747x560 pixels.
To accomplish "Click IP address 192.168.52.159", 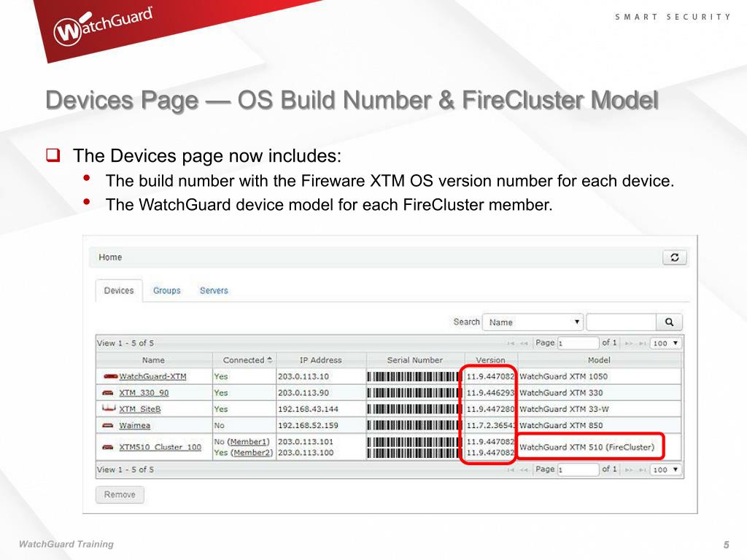I will point(309,425).
